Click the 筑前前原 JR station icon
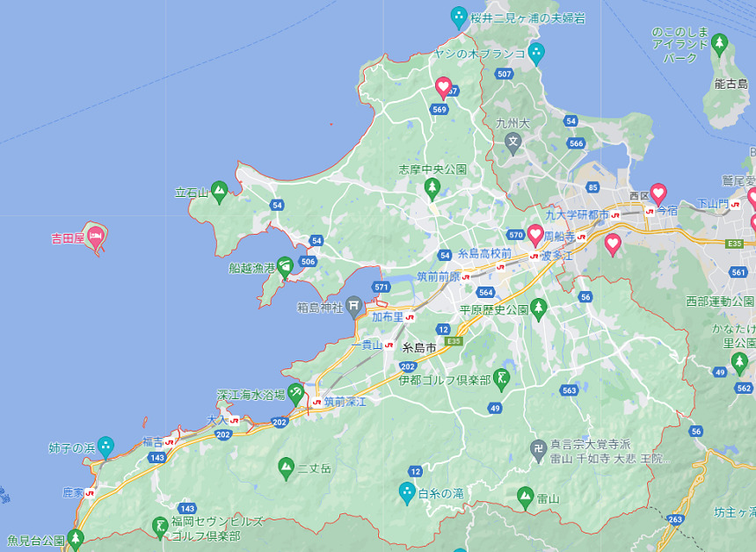This screenshot has height=552, width=756. tap(466, 277)
